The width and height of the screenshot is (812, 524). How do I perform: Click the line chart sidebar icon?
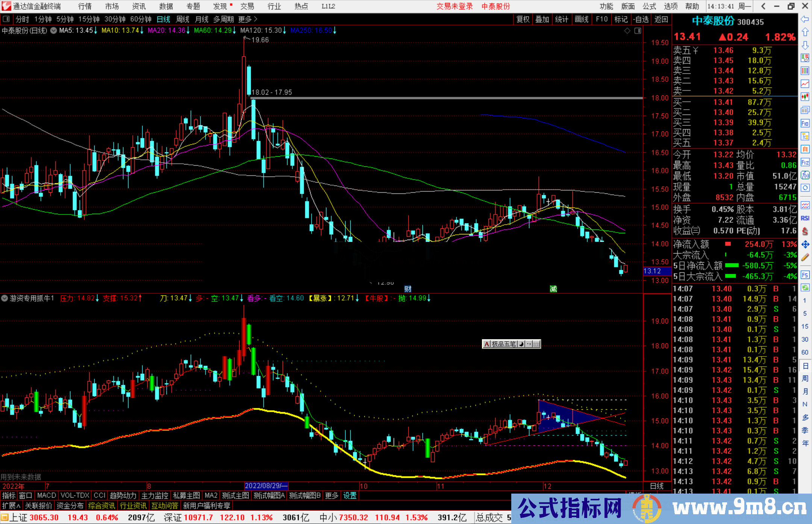point(805,84)
